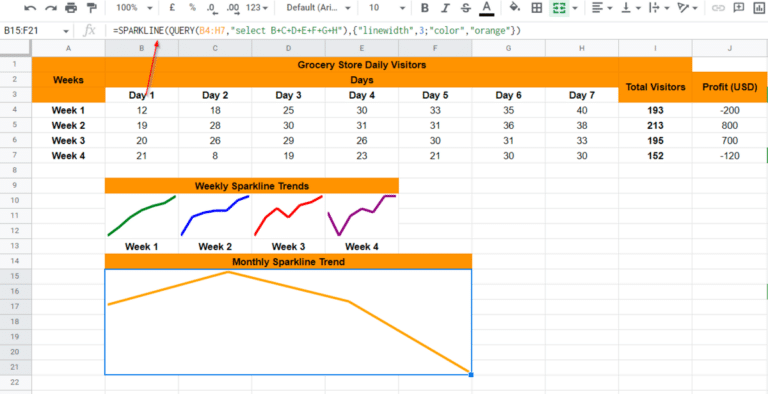Click the green Week 1 sparkline
This screenshot has height=394, width=768.
pyautogui.click(x=142, y=216)
